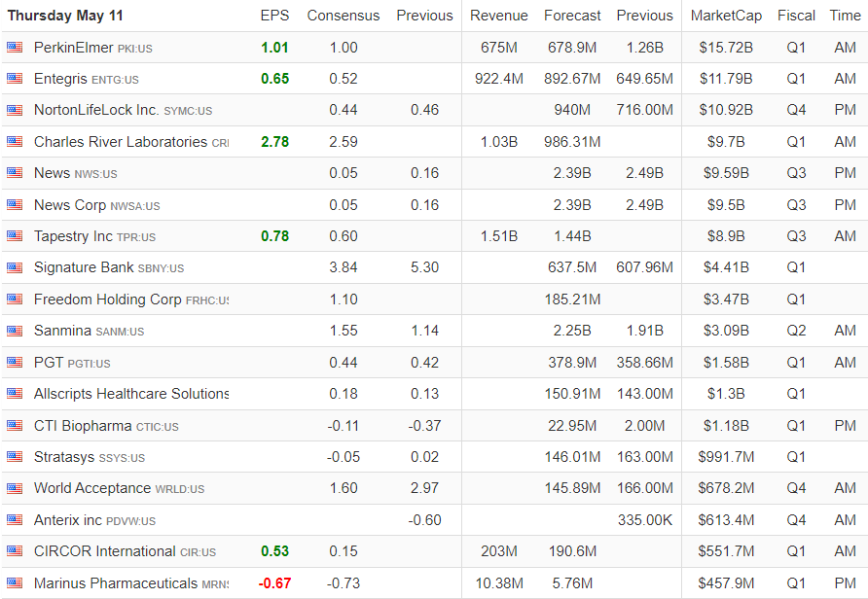Image resolution: width=868 pixels, height=599 pixels.
Task: Open the NortonLifeLock Inc. link
Action: pos(123,110)
